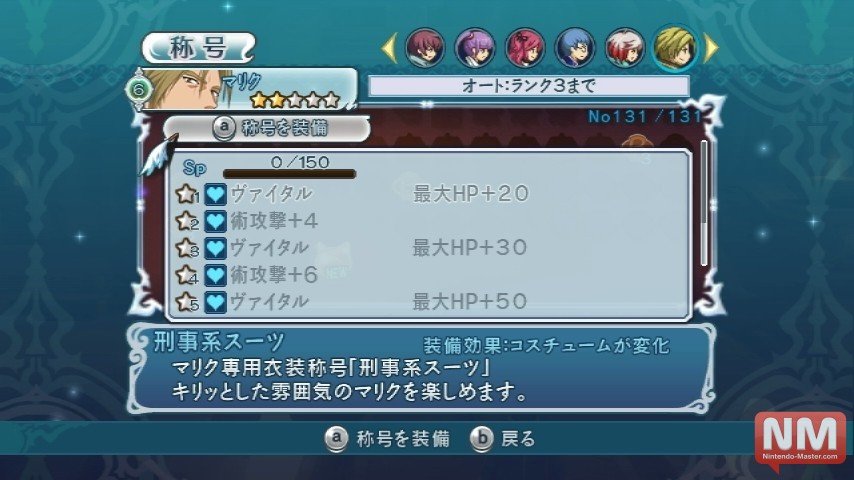854x480 pixels.
Task: Toggle the heart icon on rank 2 術攻撃+4
Action: (x=216, y=221)
